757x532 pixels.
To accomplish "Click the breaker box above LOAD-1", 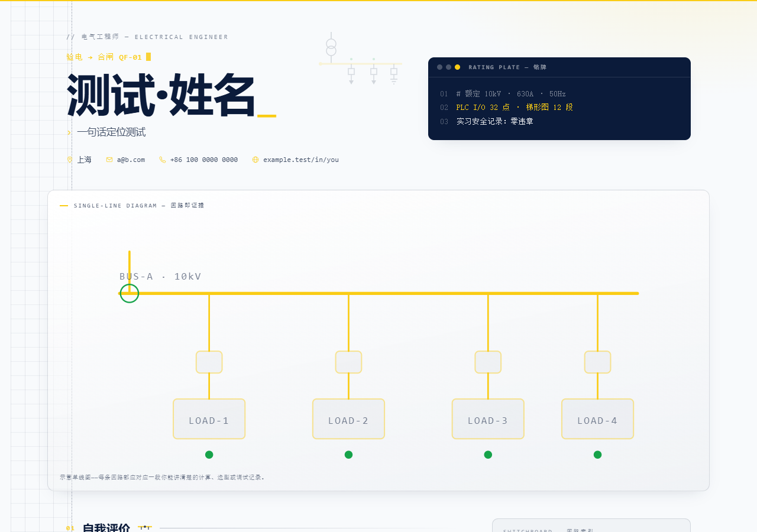I will click(x=209, y=362).
